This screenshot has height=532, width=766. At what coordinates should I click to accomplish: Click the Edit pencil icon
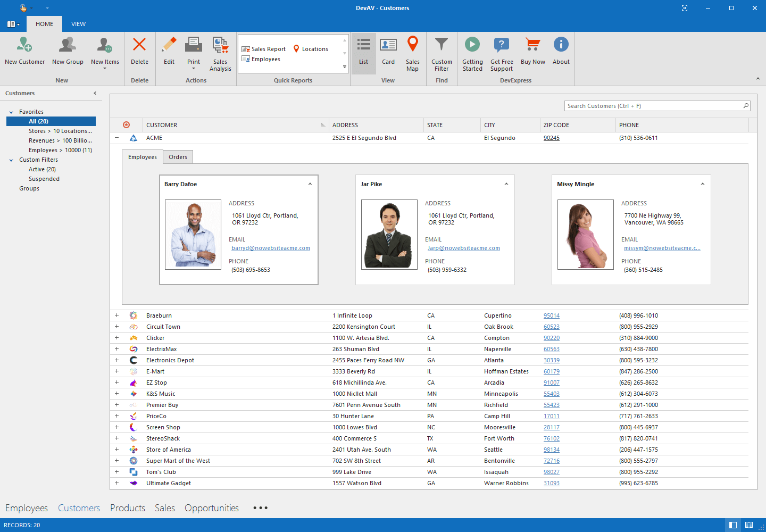tap(169, 45)
